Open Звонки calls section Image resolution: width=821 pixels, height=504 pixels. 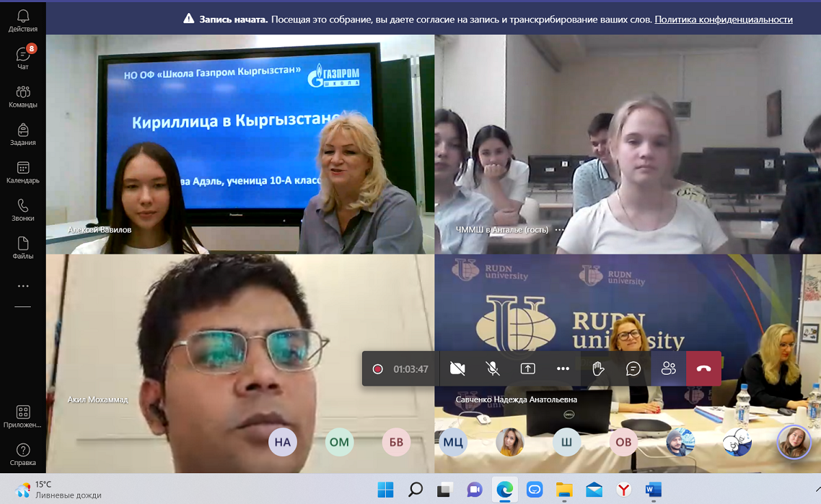point(23,210)
